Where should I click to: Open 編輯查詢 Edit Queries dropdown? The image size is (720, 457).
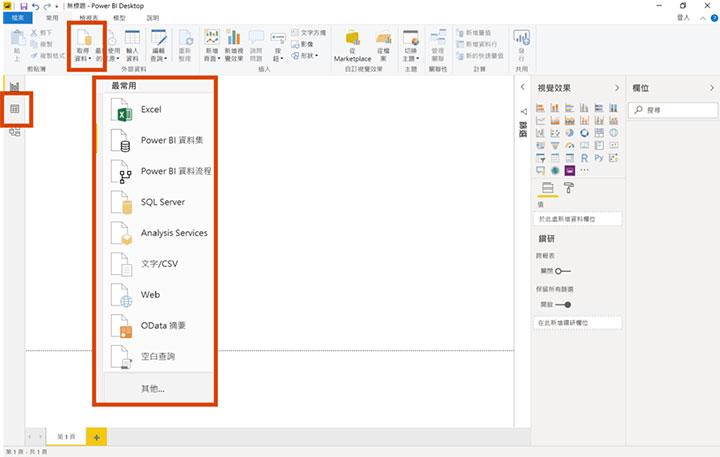tap(158, 45)
